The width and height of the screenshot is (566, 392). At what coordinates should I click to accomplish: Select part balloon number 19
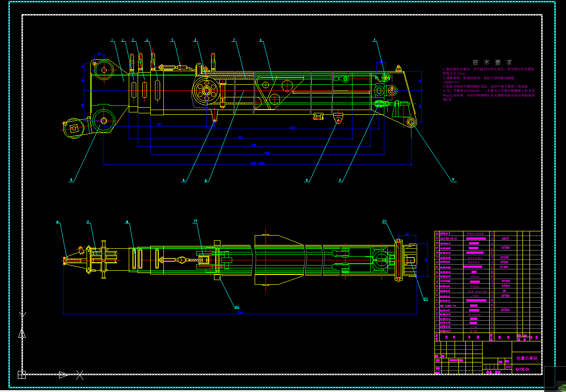click(195, 221)
